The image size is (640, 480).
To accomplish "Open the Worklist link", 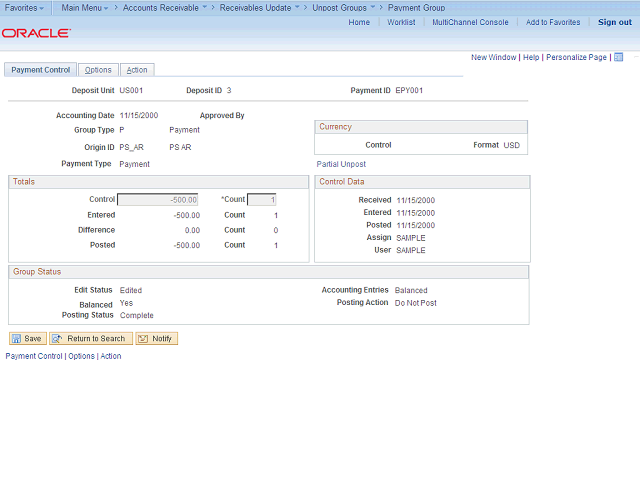I will pos(401,22).
